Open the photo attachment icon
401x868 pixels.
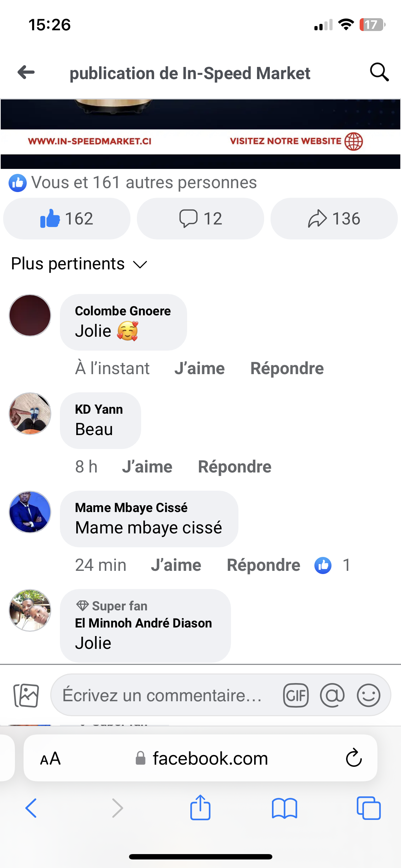coord(26,695)
